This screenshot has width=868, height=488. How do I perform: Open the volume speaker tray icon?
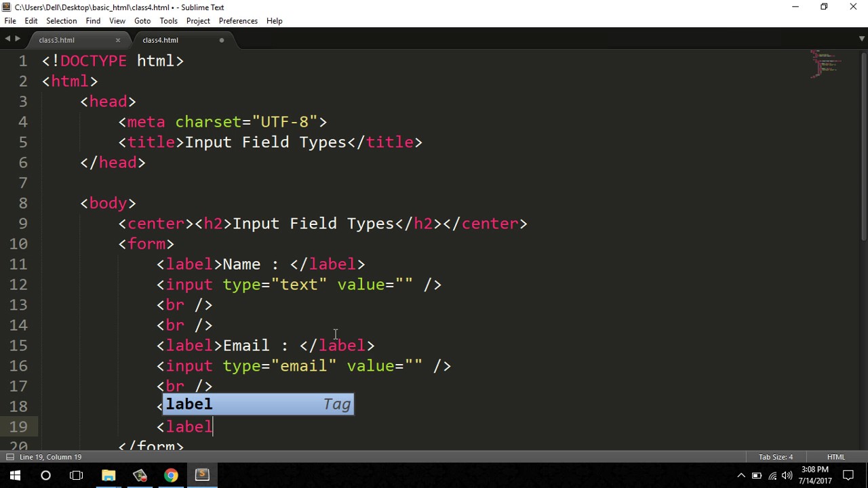tap(787, 476)
